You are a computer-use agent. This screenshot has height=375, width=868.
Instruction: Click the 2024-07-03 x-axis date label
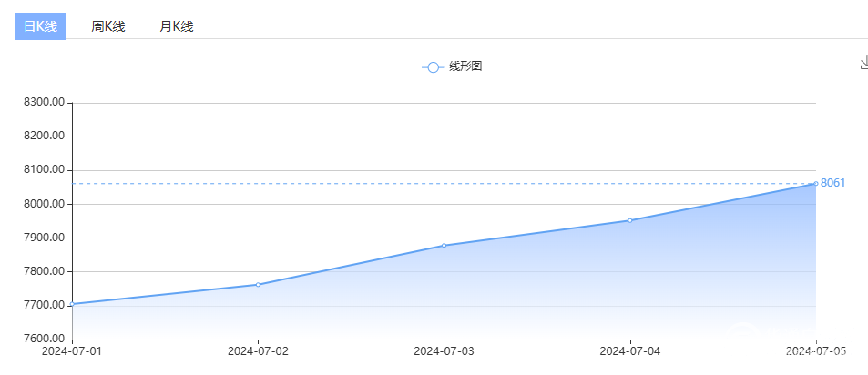444,350
